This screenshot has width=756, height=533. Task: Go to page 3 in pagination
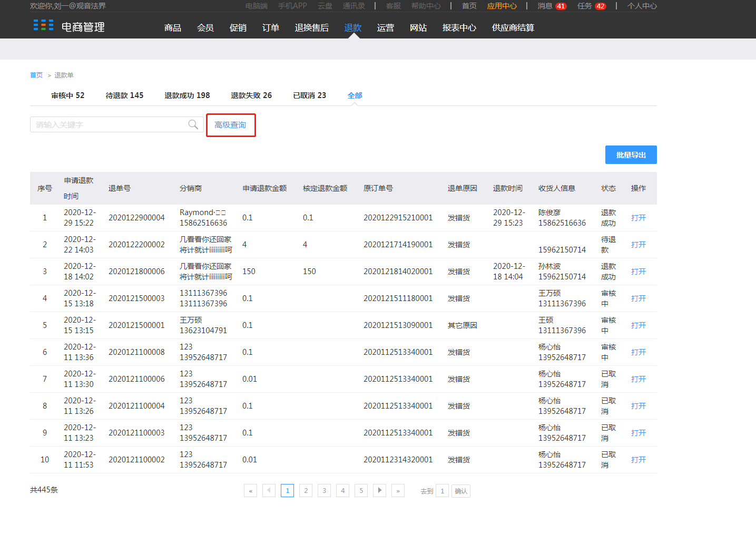pos(324,491)
